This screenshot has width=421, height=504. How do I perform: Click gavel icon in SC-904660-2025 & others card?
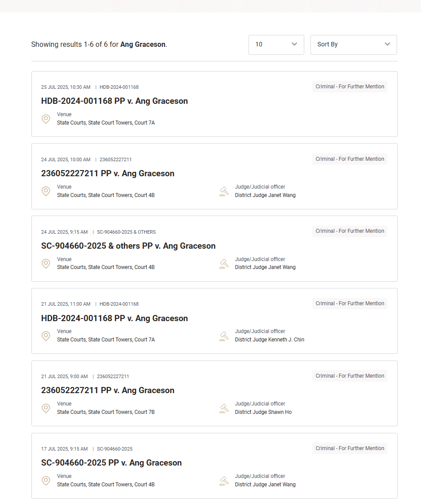pos(224,264)
